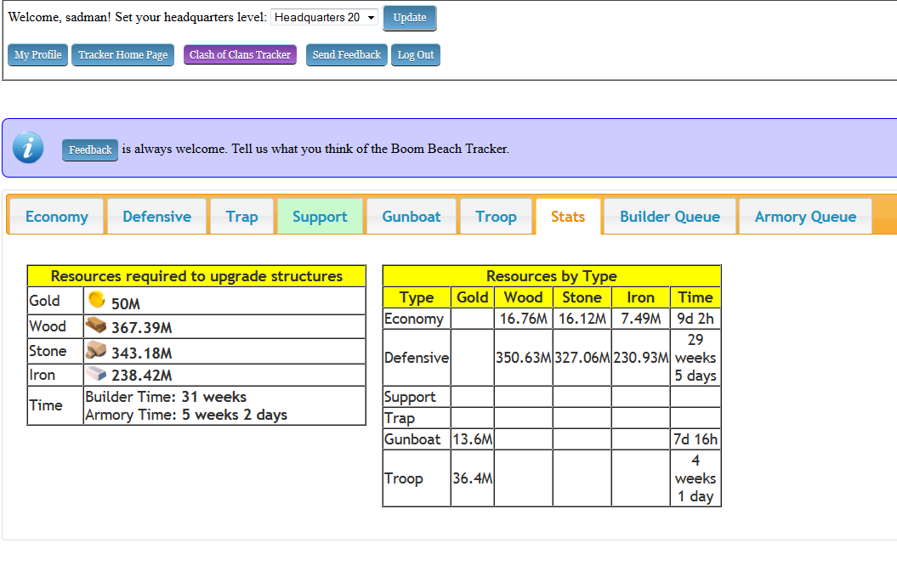
Task: Select the Trap tab
Action: (x=241, y=217)
